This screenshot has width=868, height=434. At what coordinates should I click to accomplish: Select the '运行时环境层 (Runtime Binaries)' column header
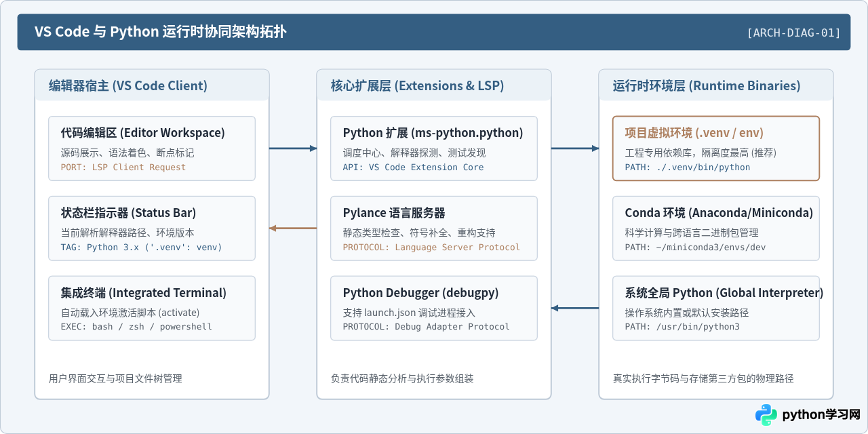point(707,85)
